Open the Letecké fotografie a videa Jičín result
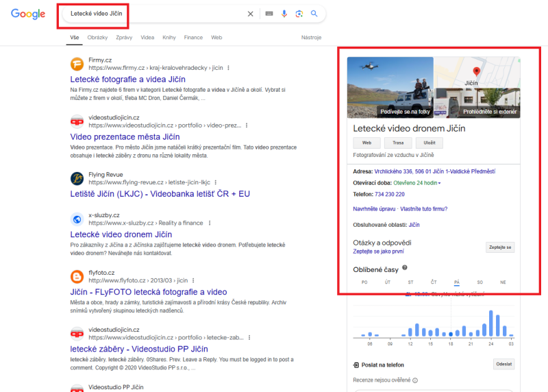Screen dimensions: 548x392 tap(128, 79)
